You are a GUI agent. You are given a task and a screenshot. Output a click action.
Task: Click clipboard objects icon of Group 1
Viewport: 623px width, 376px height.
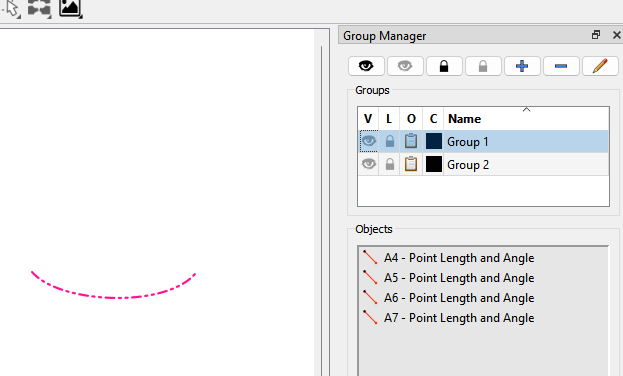[411, 141]
